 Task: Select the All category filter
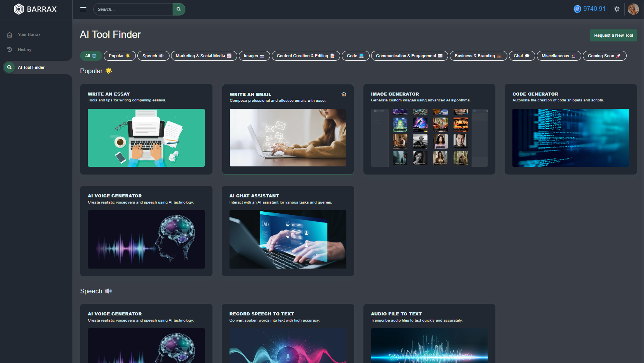(x=91, y=56)
